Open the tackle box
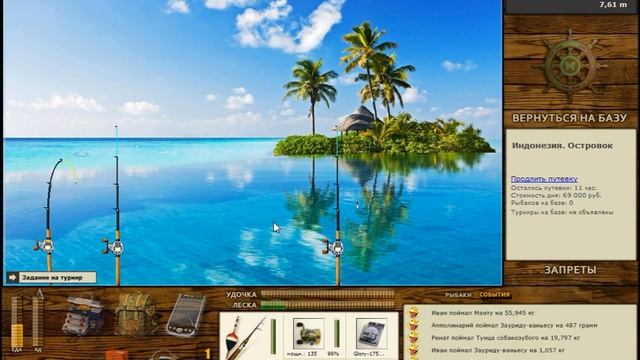The width and height of the screenshot is (640, 360). pyautogui.click(x=83, y=315)
